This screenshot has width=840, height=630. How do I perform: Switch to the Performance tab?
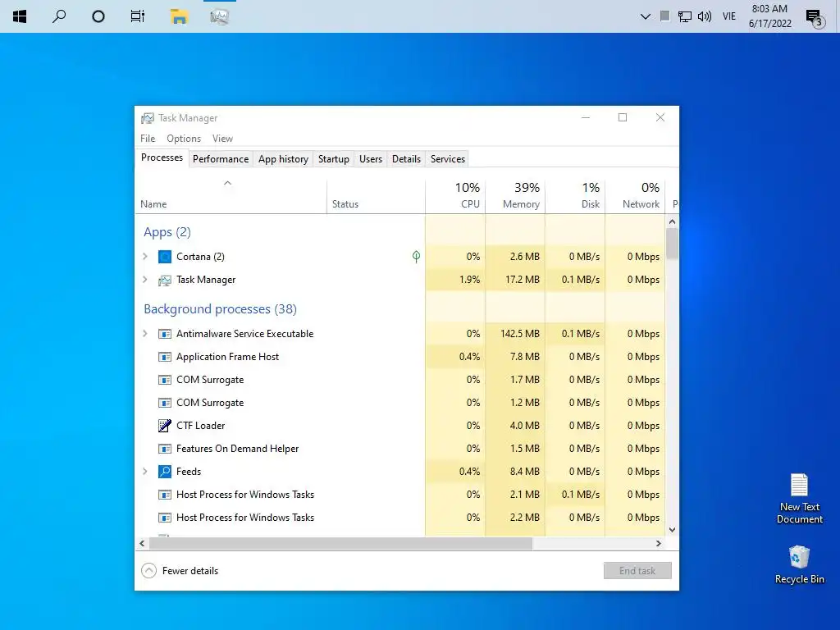[221, 159]
